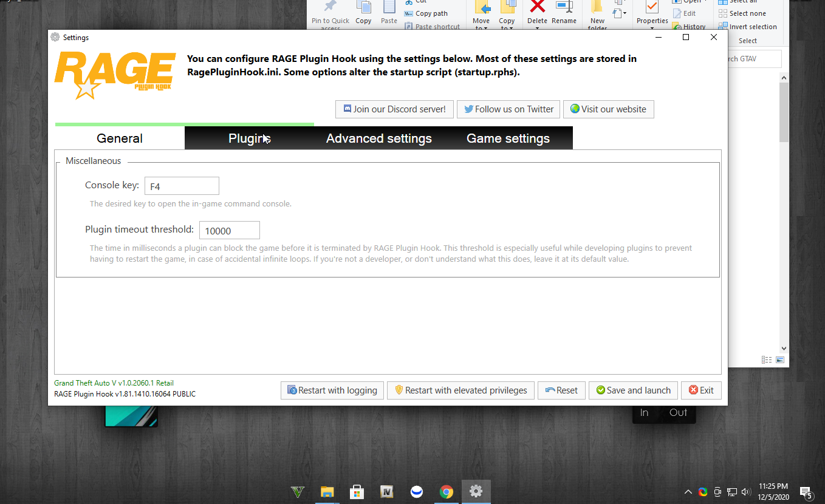Show hidden system tray icons
825x504 pixels.
688,492
